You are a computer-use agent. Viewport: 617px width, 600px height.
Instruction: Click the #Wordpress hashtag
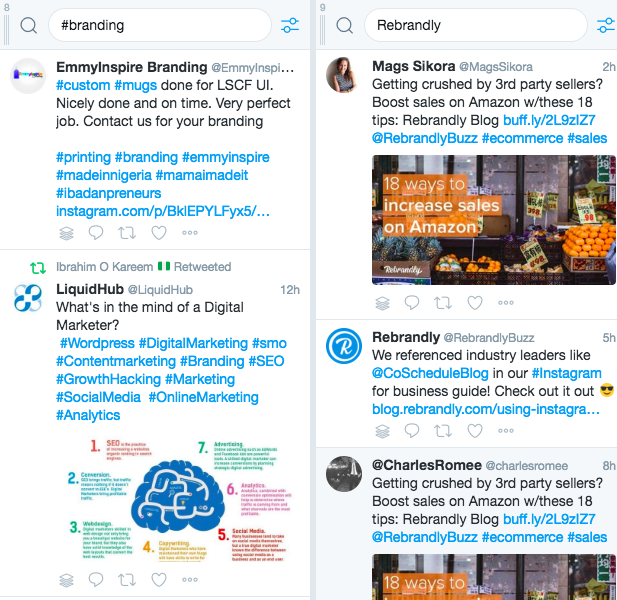point(97,343)
